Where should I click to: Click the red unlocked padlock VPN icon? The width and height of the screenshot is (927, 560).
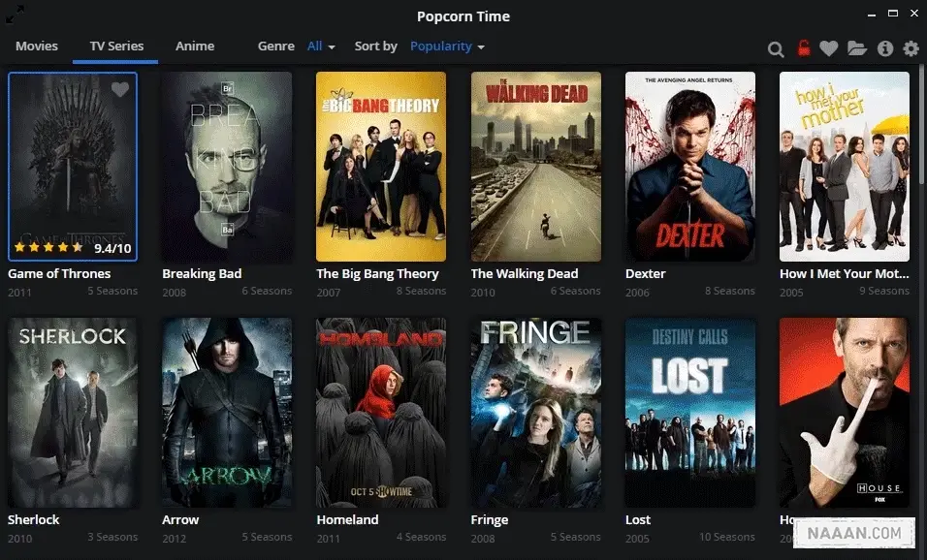[803, 48]
